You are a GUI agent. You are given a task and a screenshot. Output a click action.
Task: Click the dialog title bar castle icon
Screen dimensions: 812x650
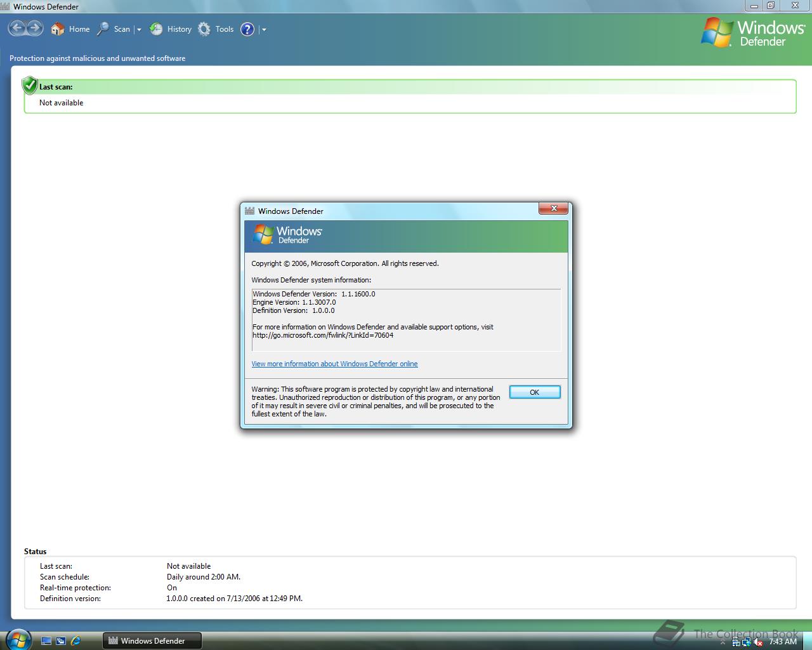(249, 211)
